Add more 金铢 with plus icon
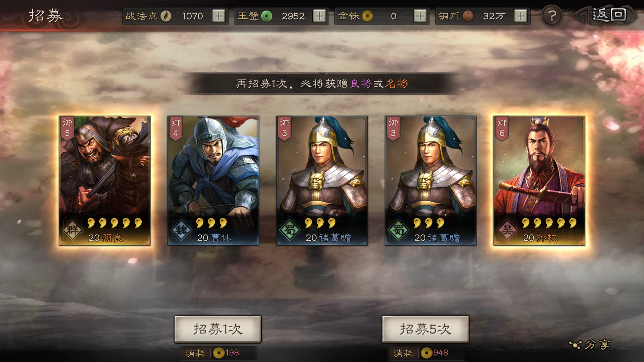 point(420,16)
